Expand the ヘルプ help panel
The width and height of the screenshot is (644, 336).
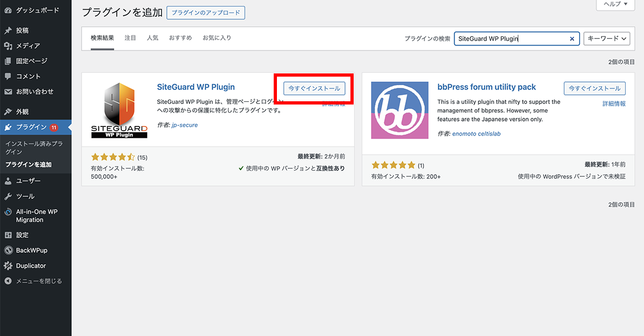pos(612,4)
